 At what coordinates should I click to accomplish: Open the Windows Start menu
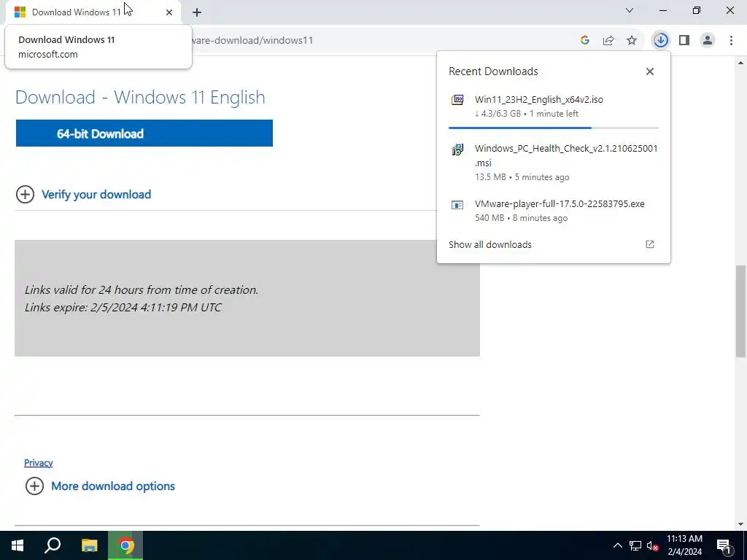click(x=18, y=545)
